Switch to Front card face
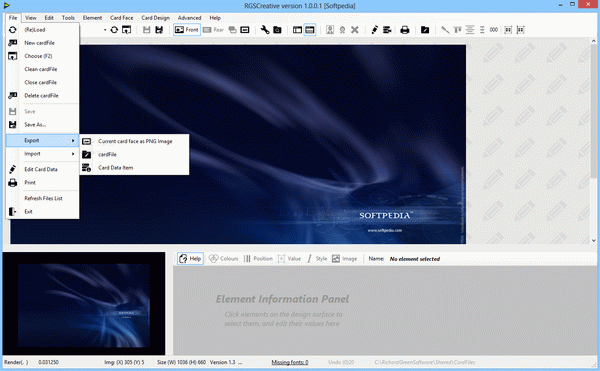 pyautogui.click(x=187, y=29)
